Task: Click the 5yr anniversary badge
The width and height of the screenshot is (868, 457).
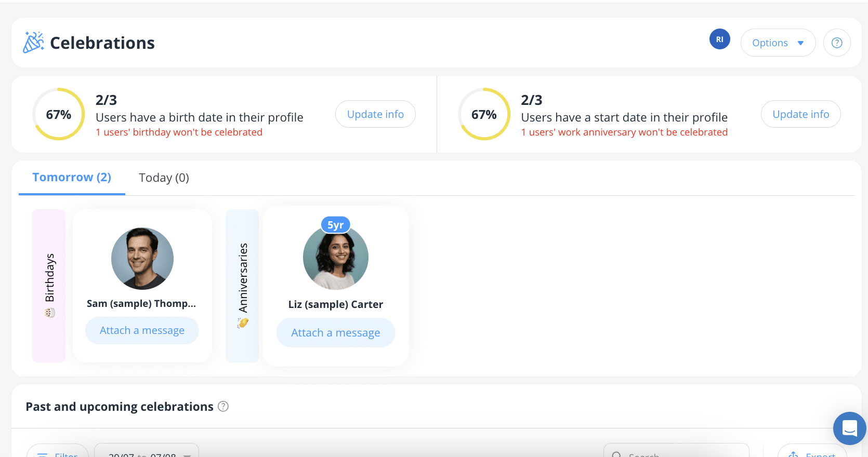Action: pos(336,225)
